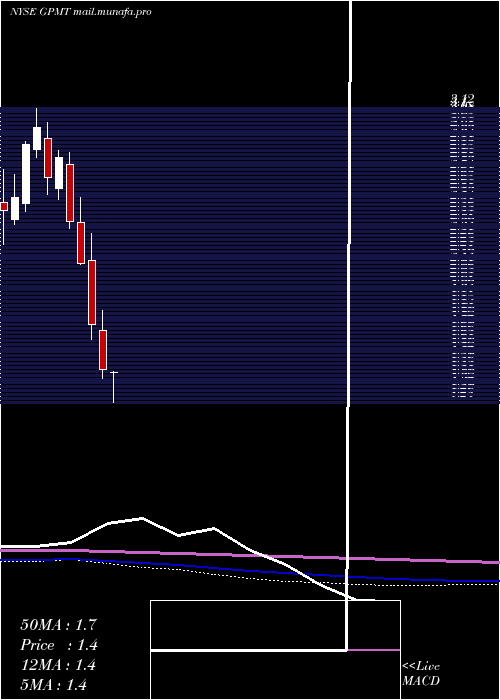The image size is (500, 700).
Task: Click the 'NYSE GPMT mail.munafa.pro' chart title
Action: click(x=80, y=12)
